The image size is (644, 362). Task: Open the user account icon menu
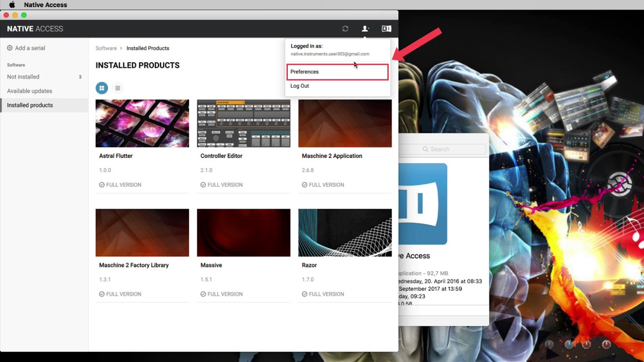click(365, 29)
